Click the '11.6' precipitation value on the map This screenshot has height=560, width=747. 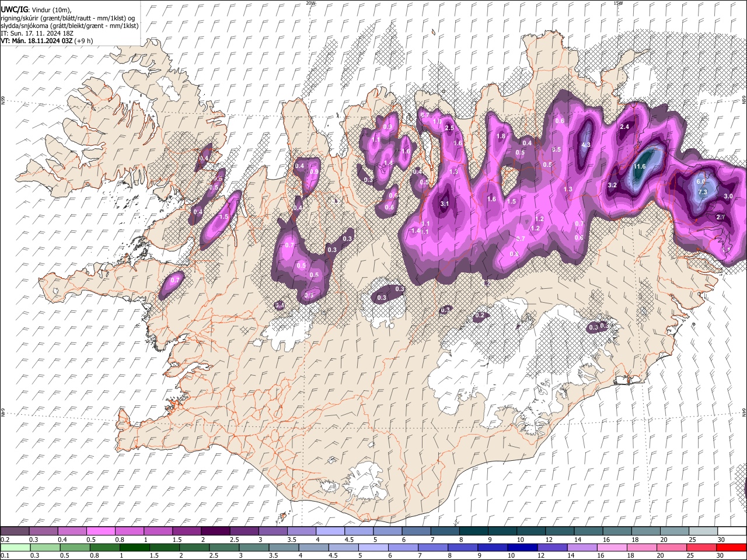coord(640,167)
